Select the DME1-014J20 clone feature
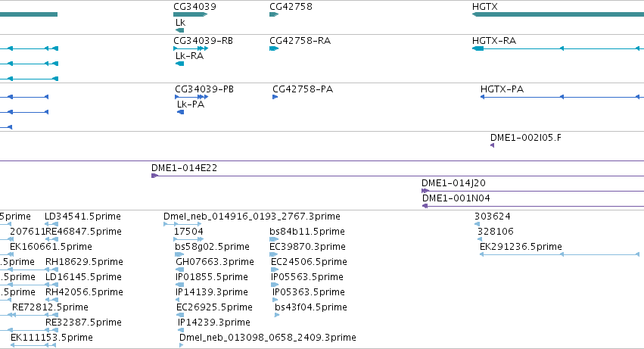The height and width of the screenshot is (349, 644). [x=533, y=191]
